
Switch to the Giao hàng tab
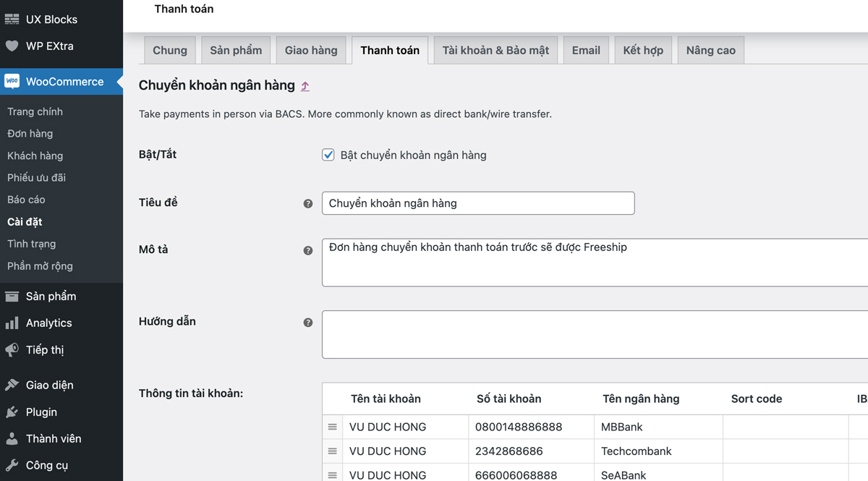pyautogui.click(x=311, y=51)
